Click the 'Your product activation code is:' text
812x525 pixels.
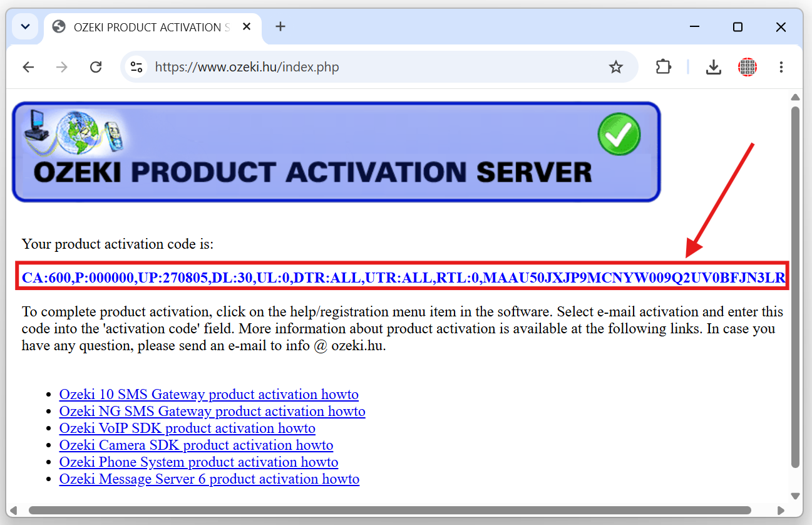tap(118, 244)
